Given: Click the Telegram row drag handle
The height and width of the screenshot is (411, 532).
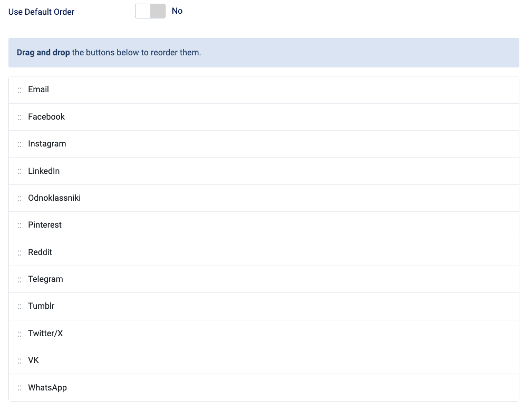Looking at the screenshot, I should pyautogui.click(x=20, y=279).
